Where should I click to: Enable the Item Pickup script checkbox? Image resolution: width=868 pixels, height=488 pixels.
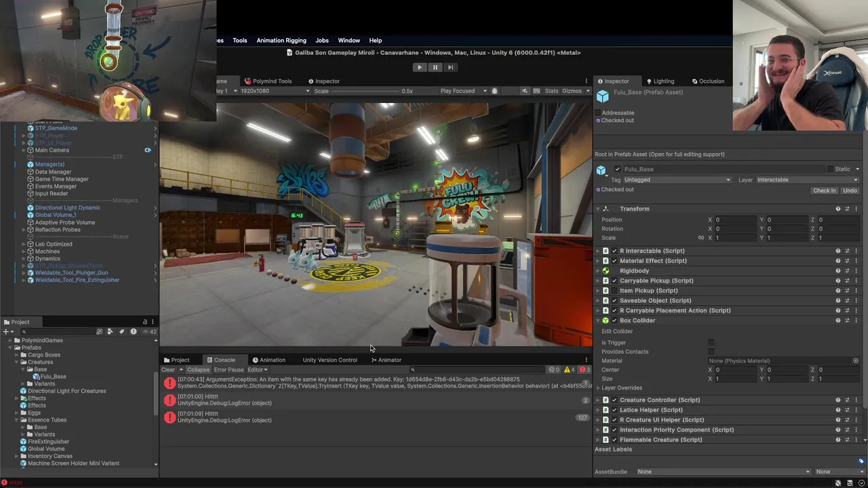[614, 291]
